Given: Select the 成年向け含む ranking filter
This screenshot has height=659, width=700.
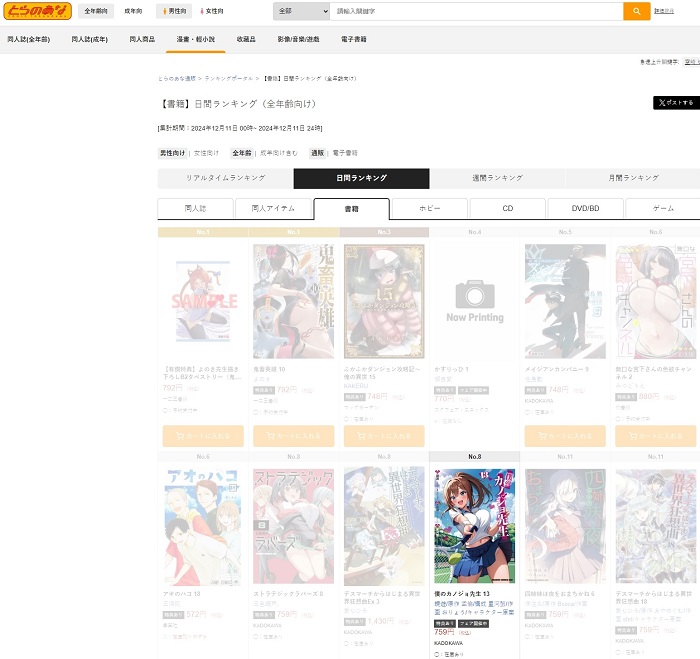Looking at the screenshot, I should (279, 153).
